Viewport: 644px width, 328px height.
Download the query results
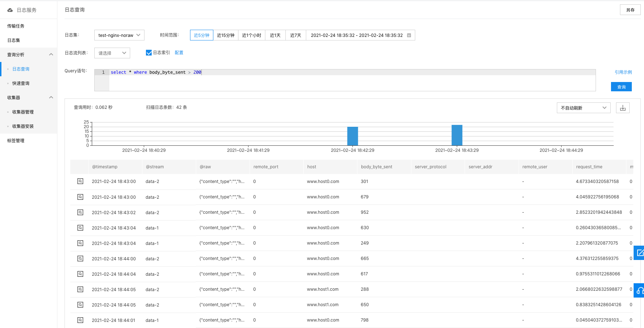click(623, 108)
